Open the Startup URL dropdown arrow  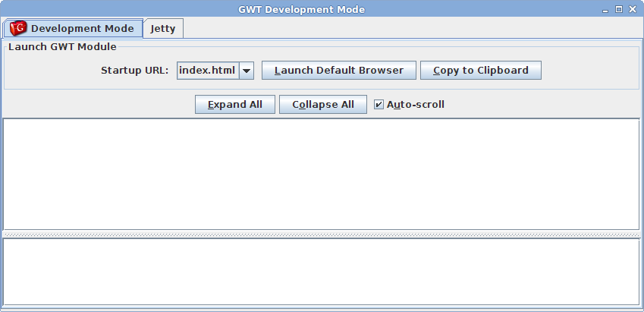(x=247, y=71)
